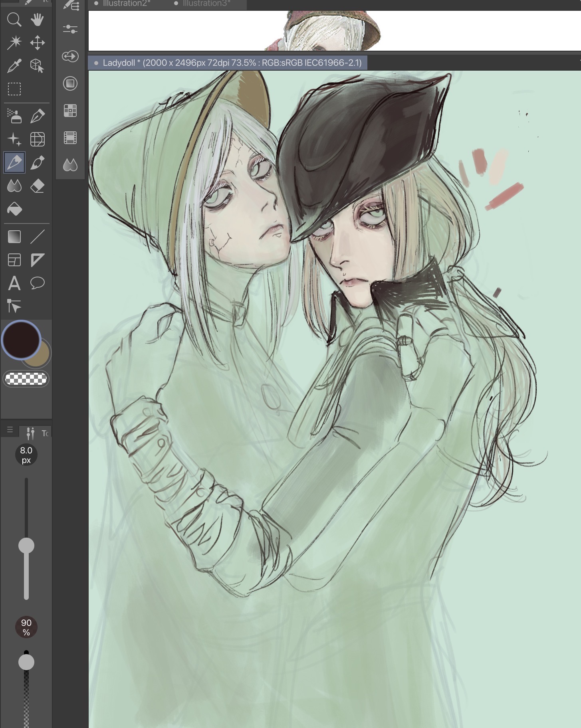Select the transparent color checkerboard swatch
Image resolution: width=581 pixels, height=728 pixels.
click(x=26, y=379)
